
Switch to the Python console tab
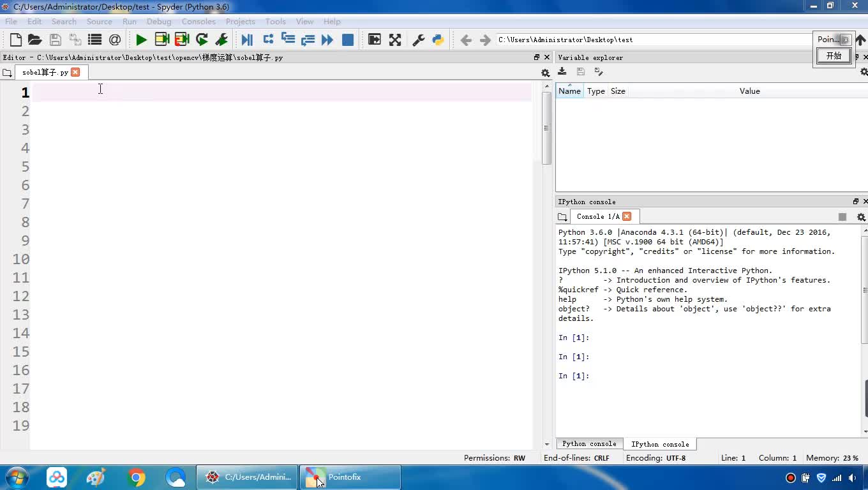589,444
